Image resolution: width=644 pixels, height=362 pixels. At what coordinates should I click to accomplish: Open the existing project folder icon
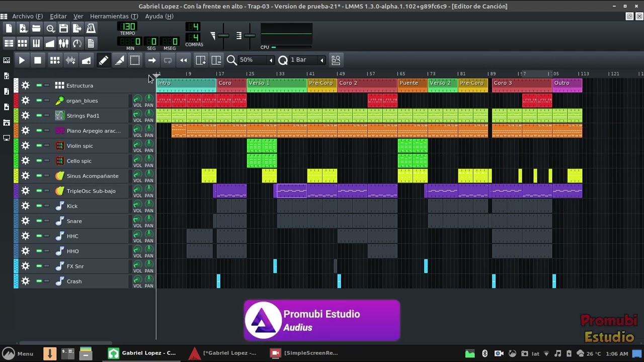click(x=36, y=29)
